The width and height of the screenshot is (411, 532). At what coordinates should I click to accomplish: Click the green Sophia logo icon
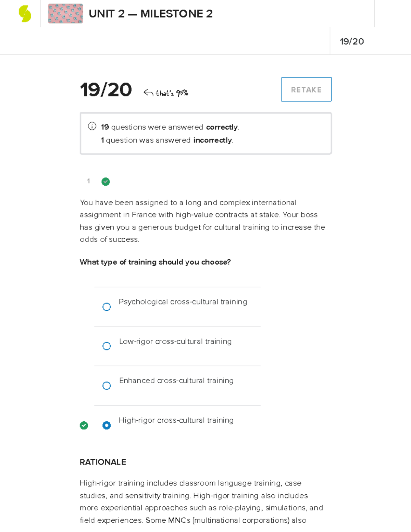(25, 14)
